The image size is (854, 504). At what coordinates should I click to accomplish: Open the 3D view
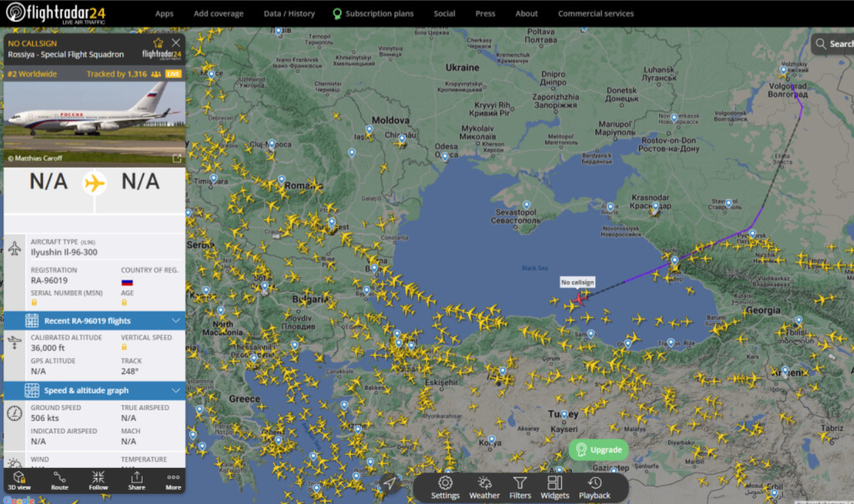tap(19, 480)
